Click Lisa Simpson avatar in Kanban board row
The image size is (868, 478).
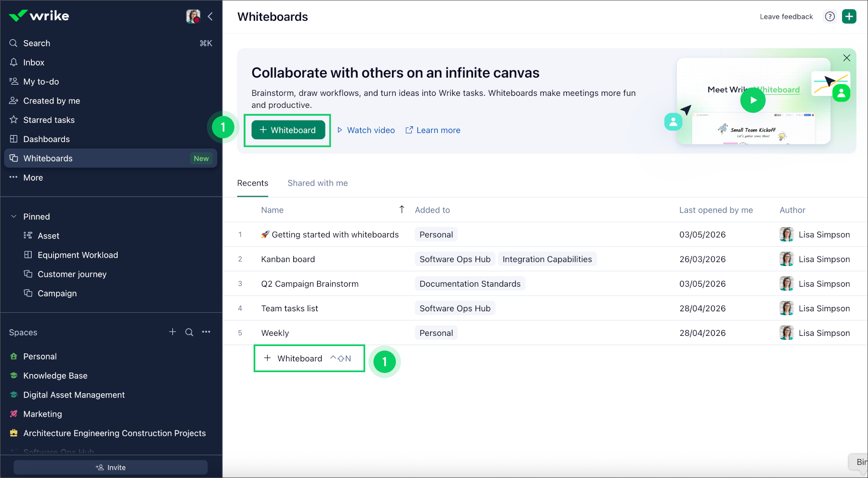point(787,259)
